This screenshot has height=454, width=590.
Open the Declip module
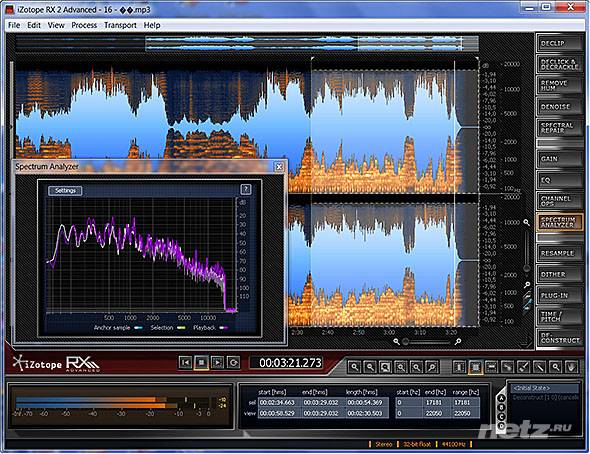(x=559, y=43)
